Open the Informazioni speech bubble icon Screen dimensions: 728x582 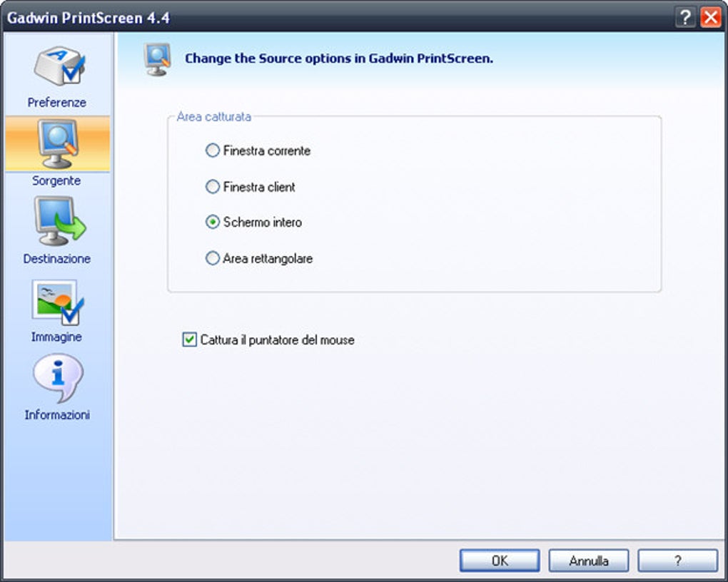(58, 378)
